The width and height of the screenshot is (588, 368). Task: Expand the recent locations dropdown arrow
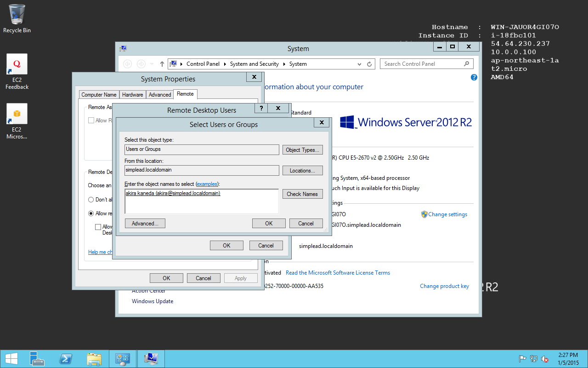pyautogui.click(x=152, y=64)
